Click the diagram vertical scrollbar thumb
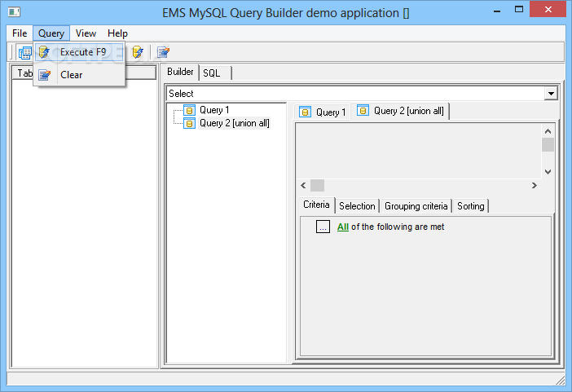This screenshot has height=392, width=572. 548,144
